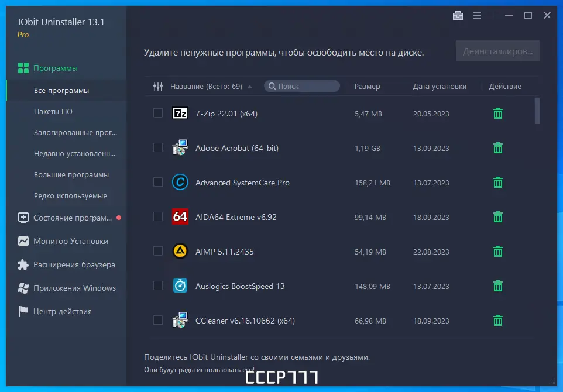Click the 7-Zip program icon

pos(180,114)
